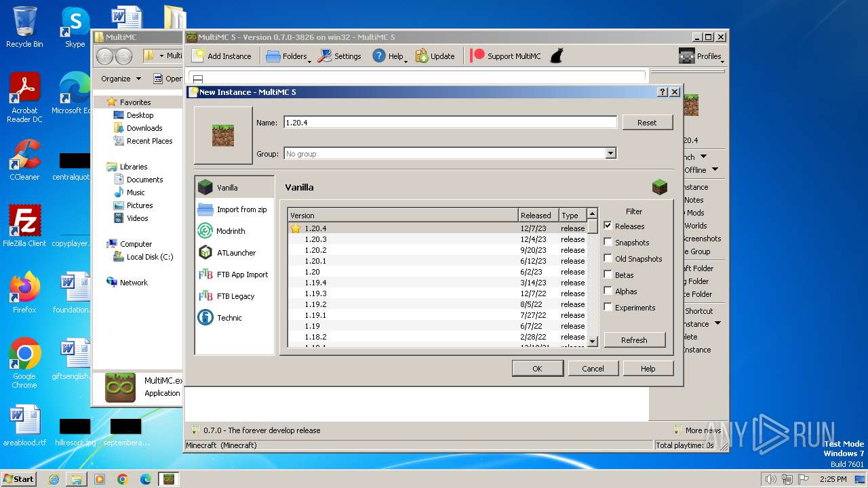Open the Profiles account menu
This screenshot has width=868, height=488.
click(701, 56)
